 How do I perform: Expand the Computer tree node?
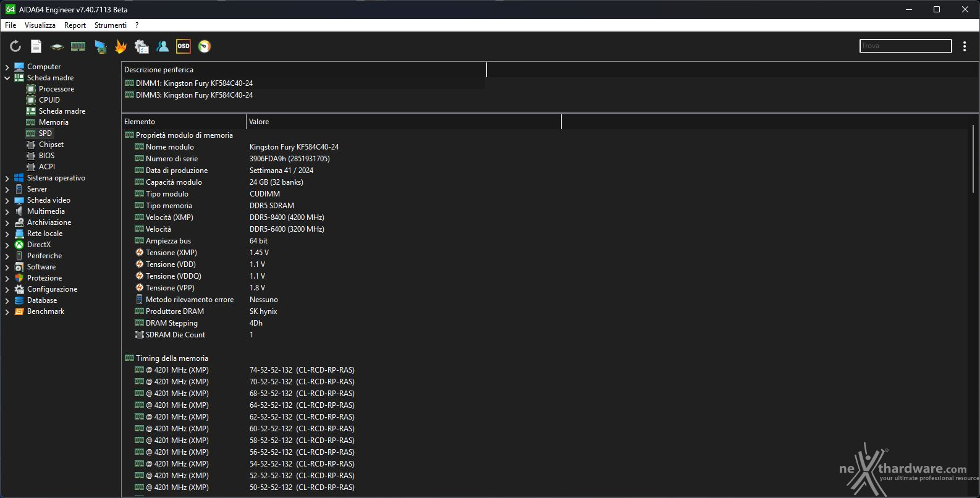(7, 67)
